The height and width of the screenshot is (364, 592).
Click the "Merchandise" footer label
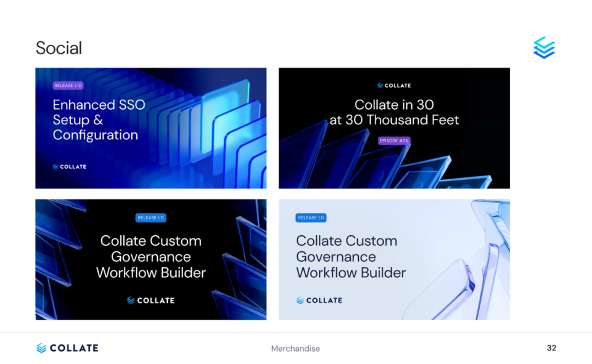pyautogui.click(x=295, y=349)
